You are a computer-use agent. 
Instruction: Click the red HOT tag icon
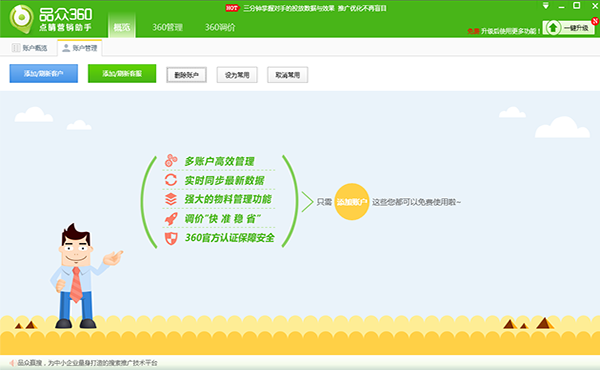click(x=232, y=8)
